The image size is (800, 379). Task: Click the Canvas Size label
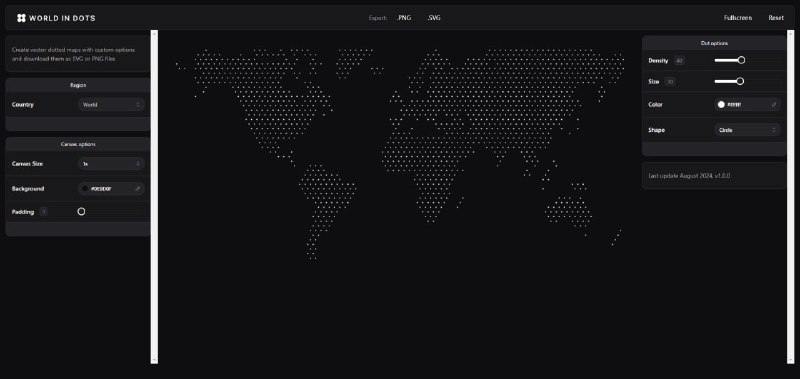point(27,164)
